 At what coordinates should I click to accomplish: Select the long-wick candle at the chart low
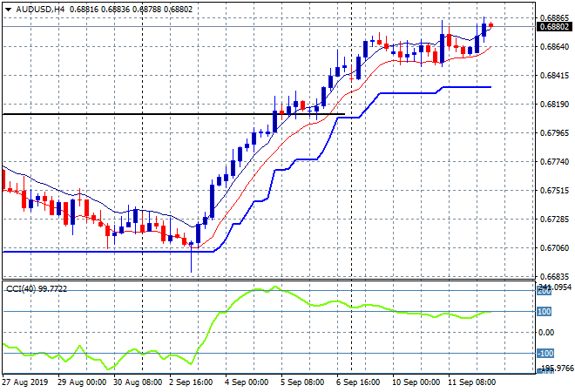pyautogui.click(x=191, y=257)
